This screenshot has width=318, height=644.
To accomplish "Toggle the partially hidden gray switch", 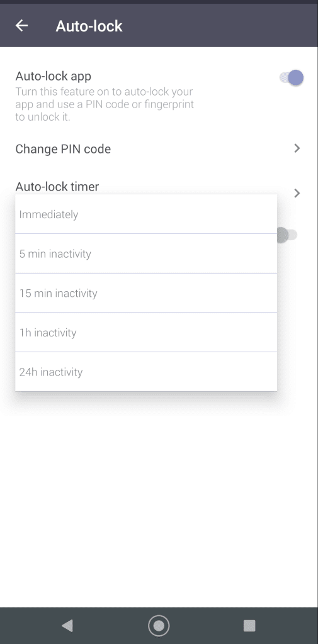I will coord(287,235).
